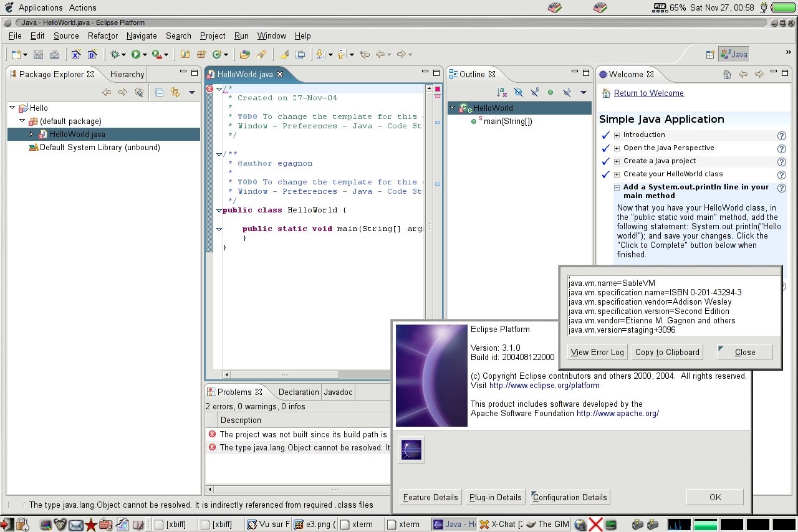Click Collapse All in Package Explorer

coord(160,93)
